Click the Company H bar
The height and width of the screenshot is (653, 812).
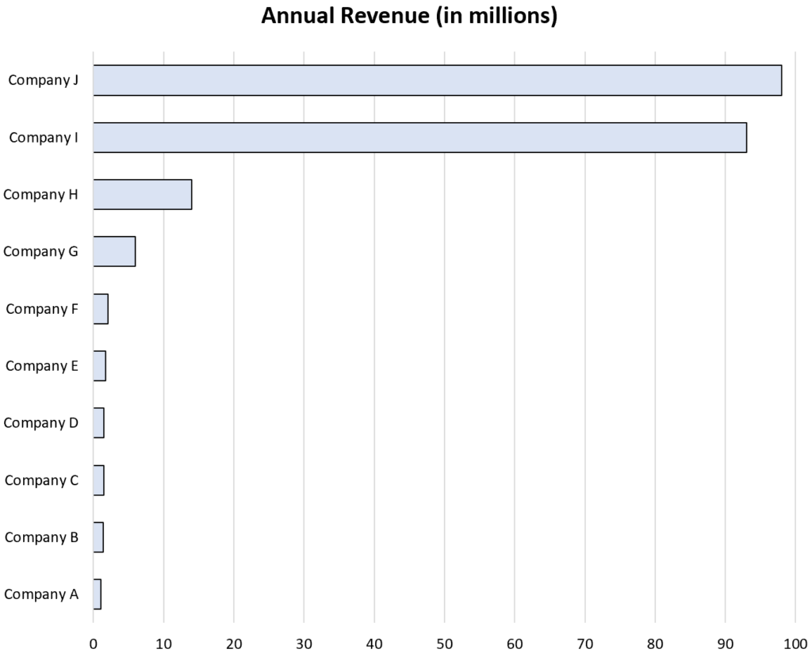pyautogui.click(x=143, y=195)
